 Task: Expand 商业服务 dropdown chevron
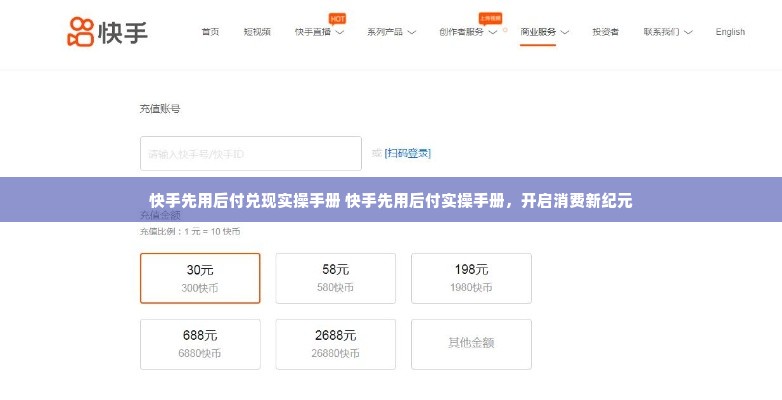pos(565,32)
